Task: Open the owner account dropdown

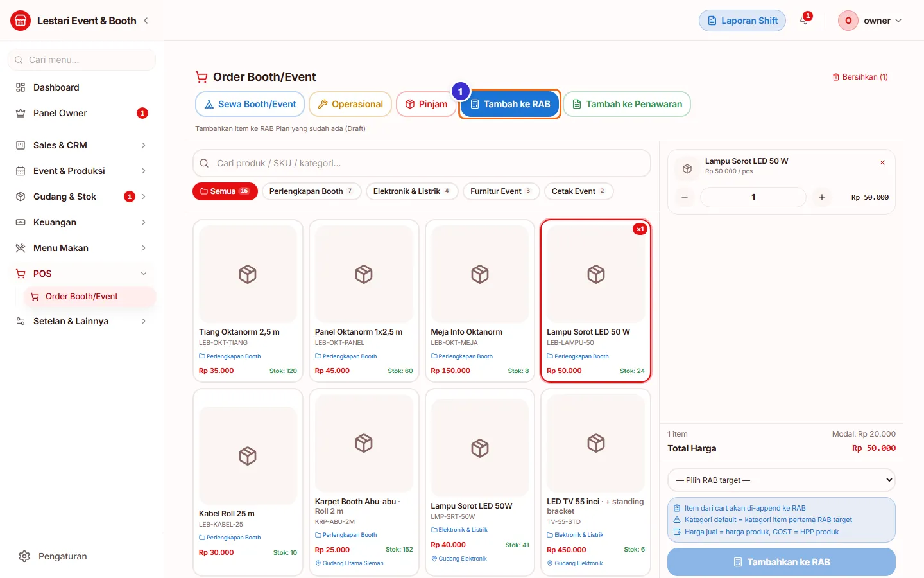Action: [870, 21]
